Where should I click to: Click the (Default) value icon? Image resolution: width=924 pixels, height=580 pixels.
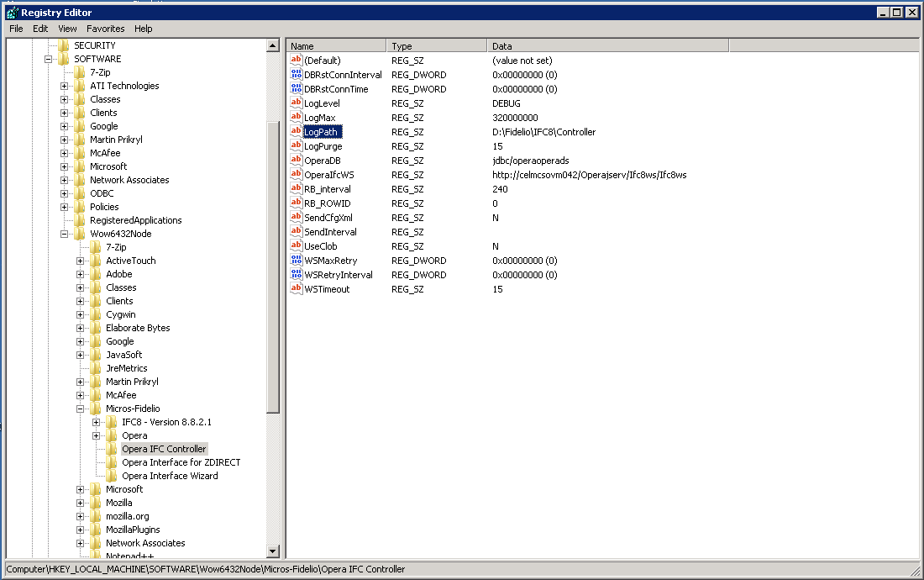[x=296, y=61]
